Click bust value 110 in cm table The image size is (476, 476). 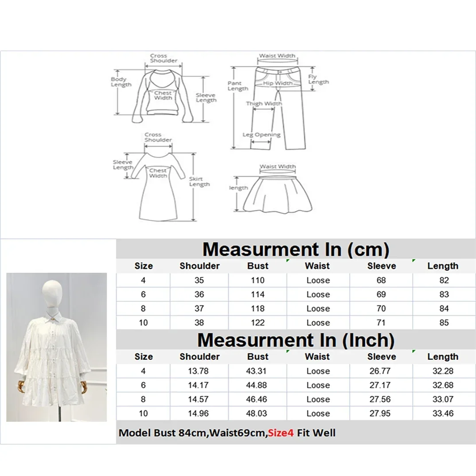click(x=258, y=280)
